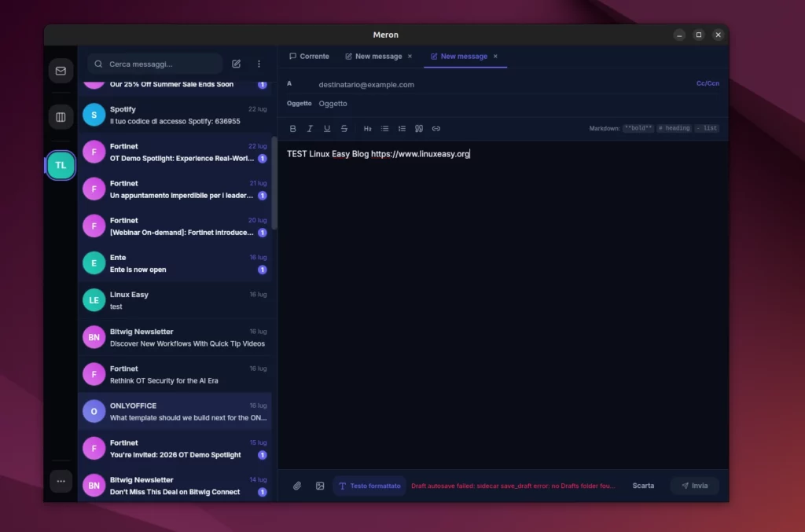
Task: Click the Scarta discard button
Action: coord(643,486)
